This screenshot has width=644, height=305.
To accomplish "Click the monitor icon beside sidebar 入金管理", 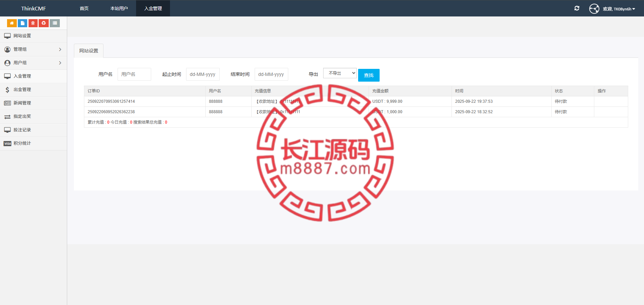I will [x=7, y=76].
